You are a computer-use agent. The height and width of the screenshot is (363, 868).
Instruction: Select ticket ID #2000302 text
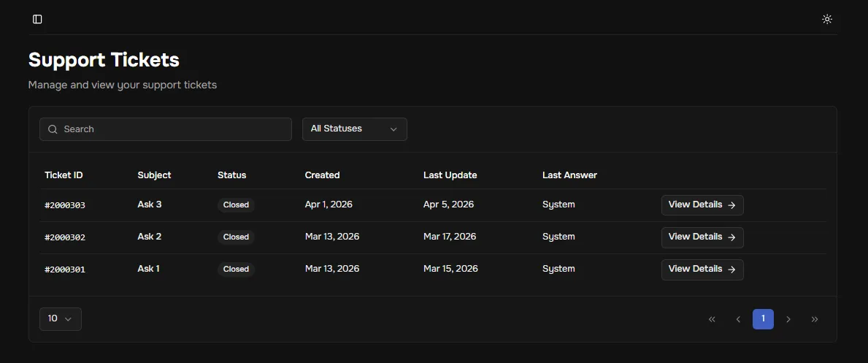(65, 237)
